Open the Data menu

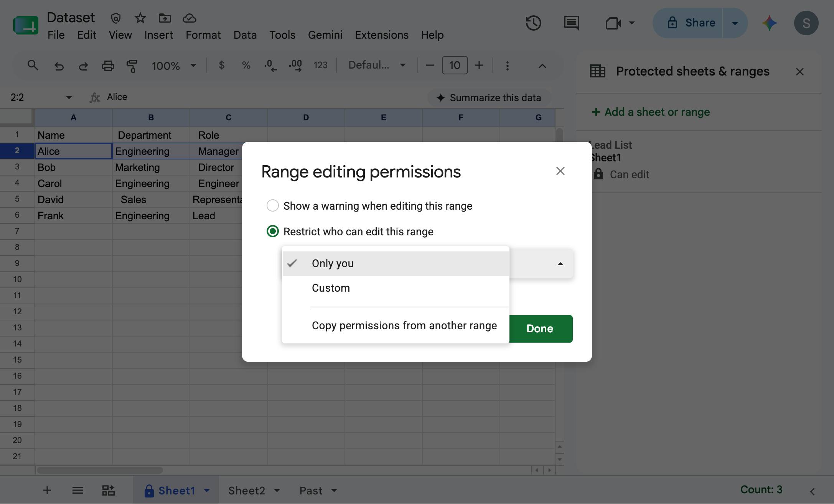click(245, 35)
